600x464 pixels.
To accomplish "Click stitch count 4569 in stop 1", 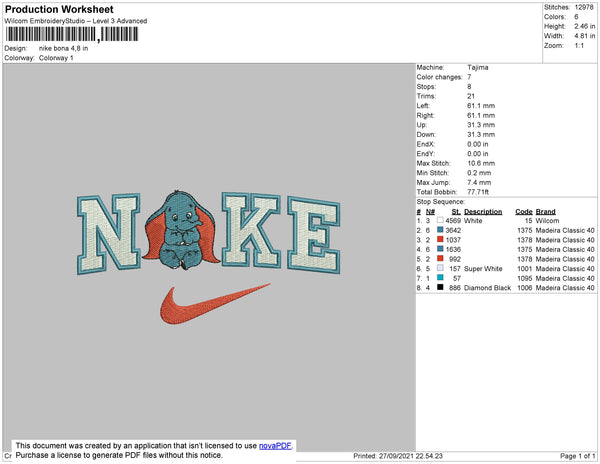I will pyautogui.click(x=453, y=221).
